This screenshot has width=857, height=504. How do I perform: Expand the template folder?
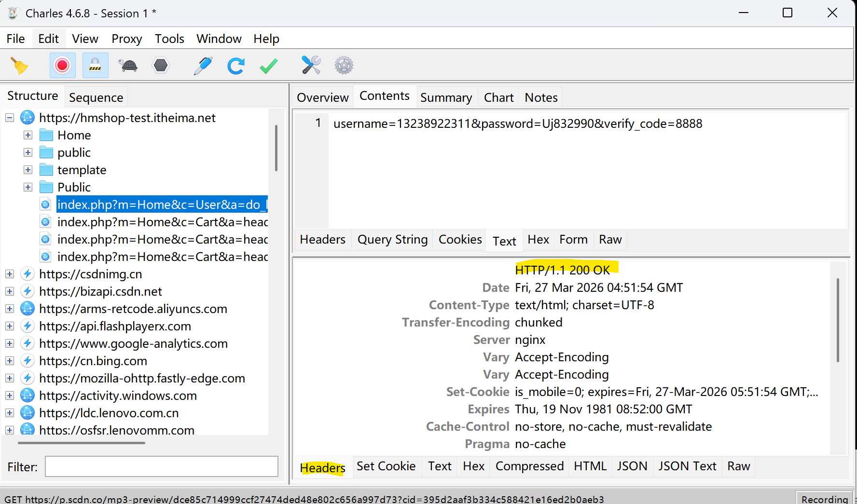pos(28,170)
